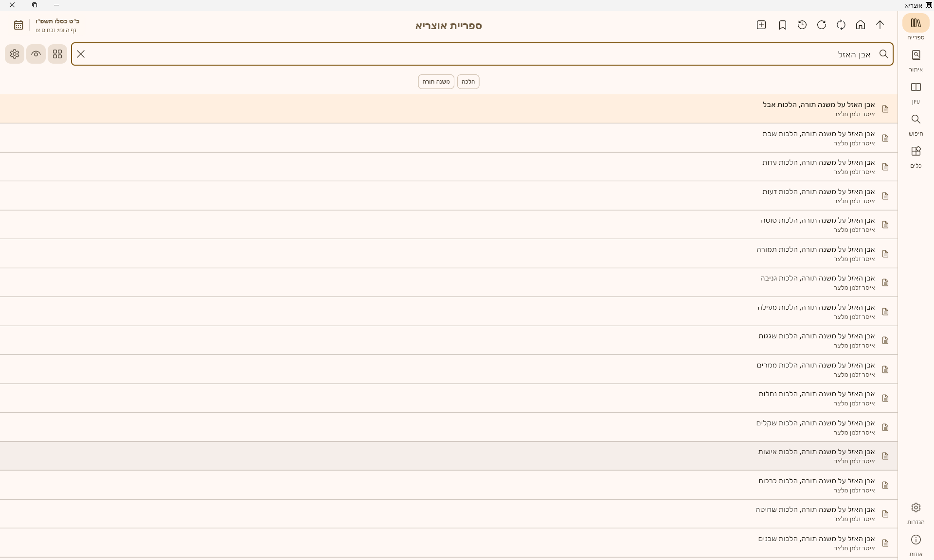Go to library home icon
The height and width of the screenshot is (560, 934).
(x=861, y=25)
